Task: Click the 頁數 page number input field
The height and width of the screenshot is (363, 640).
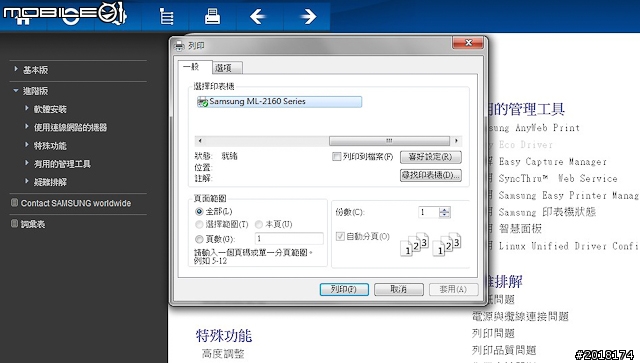Action: tap(289, 238)
